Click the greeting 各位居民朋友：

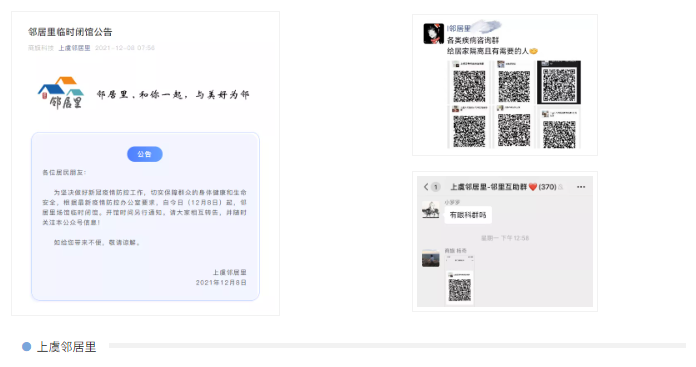64,172
